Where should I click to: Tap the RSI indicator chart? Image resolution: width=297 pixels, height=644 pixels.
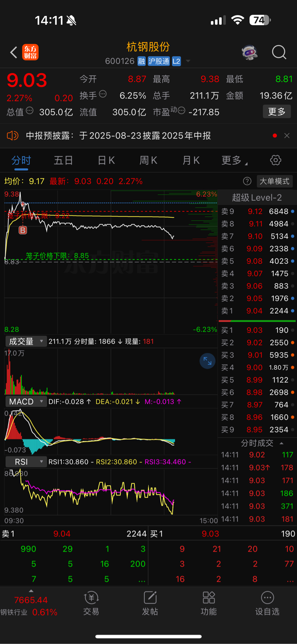tap(111, 491)
